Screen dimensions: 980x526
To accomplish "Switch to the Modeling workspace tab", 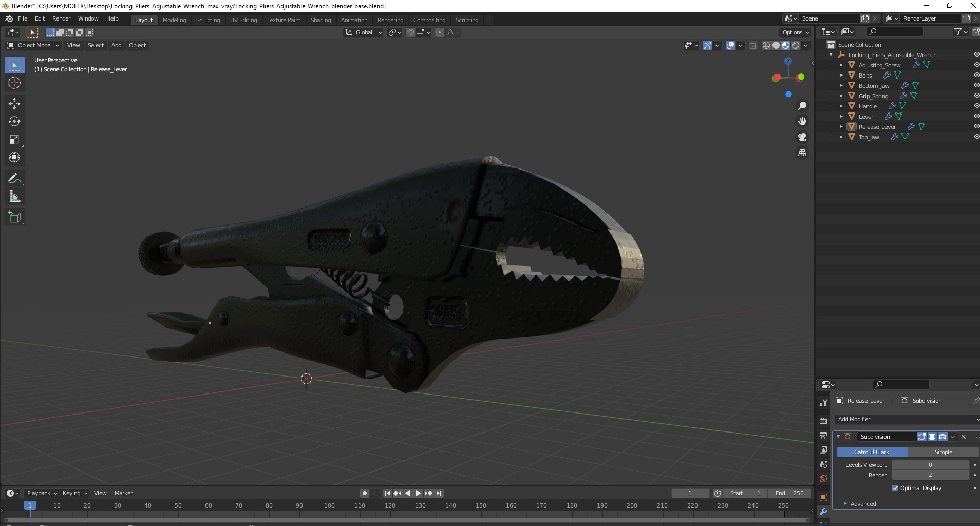I will point(174,20).
